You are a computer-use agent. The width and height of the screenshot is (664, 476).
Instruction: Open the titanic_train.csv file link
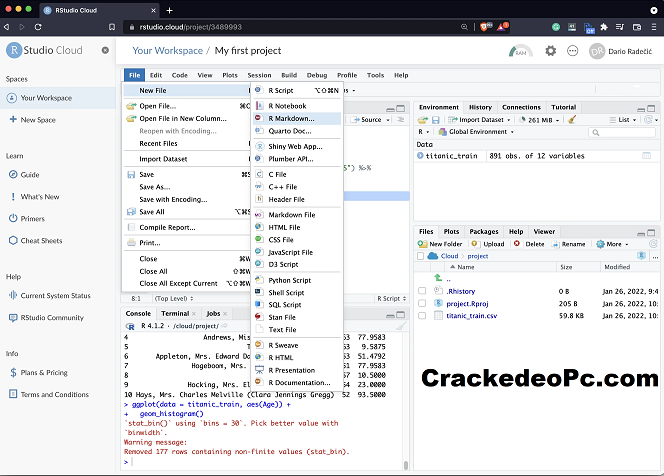click(471, 315)
